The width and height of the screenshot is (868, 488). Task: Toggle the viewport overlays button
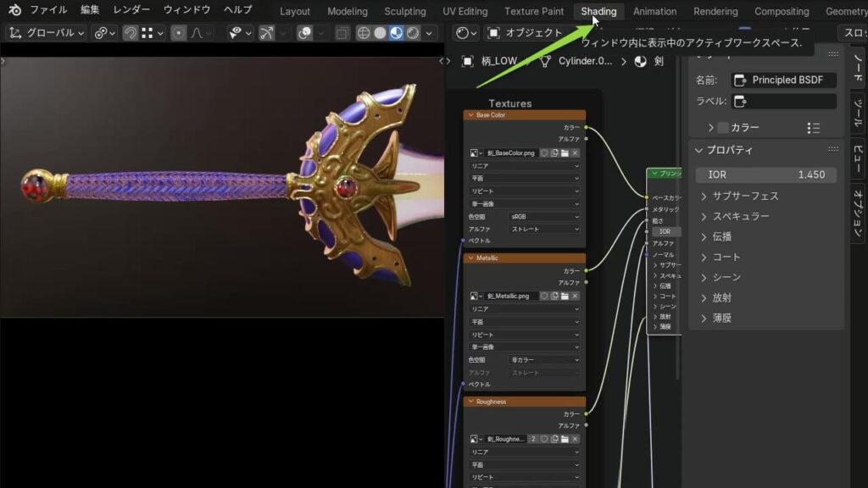(x=304, y=33)
